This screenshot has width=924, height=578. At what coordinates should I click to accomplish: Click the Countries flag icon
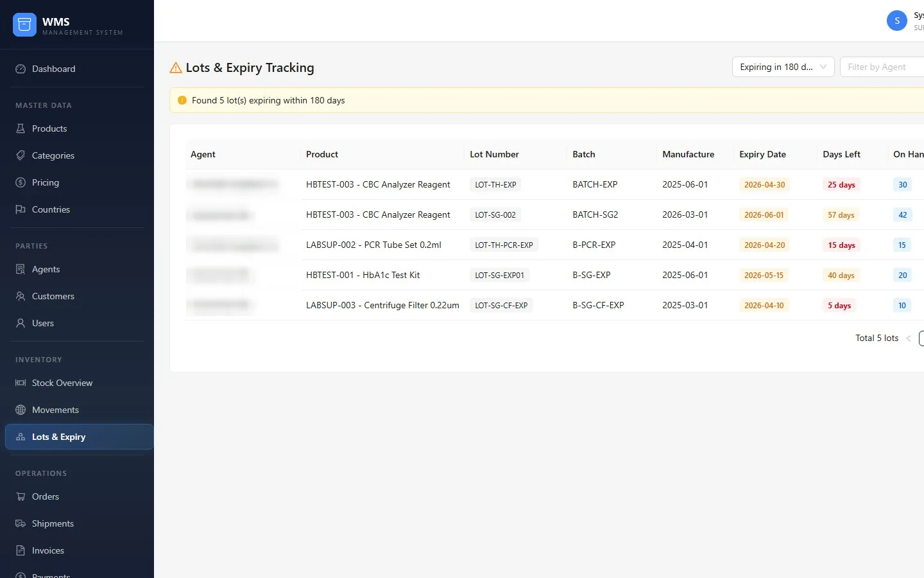(21, 210)
